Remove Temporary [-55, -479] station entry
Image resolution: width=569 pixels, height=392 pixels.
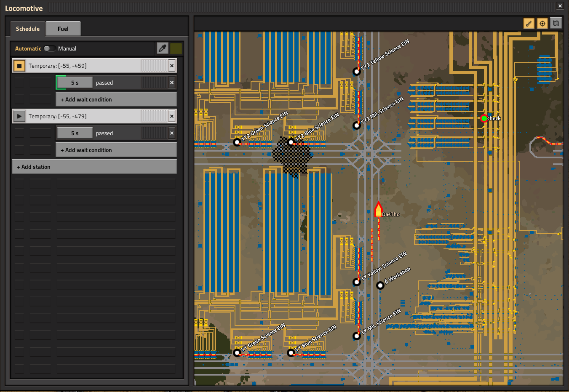(172, 116)
